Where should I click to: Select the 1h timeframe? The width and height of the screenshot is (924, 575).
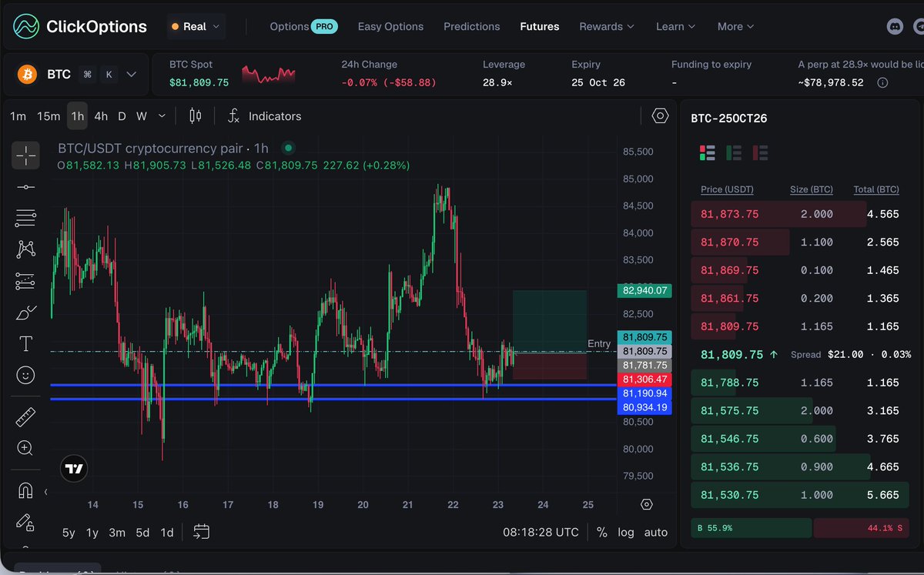tap(77, 116)
